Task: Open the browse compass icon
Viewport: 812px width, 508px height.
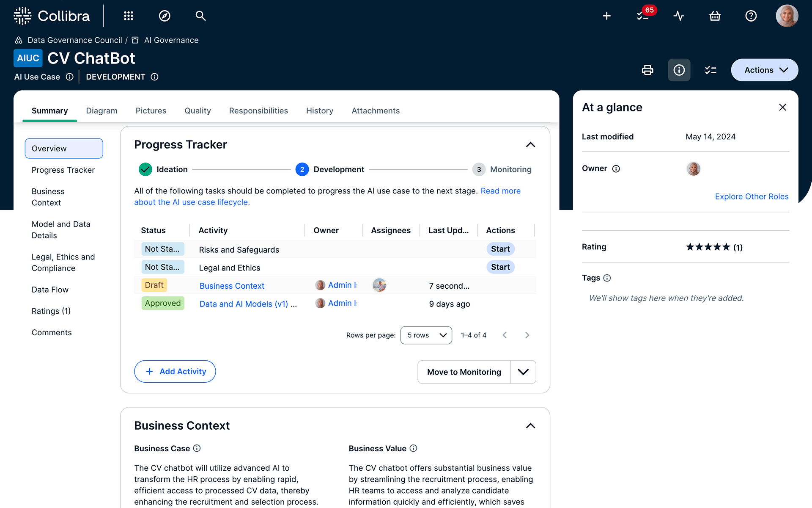Action: tap(165, 16)
